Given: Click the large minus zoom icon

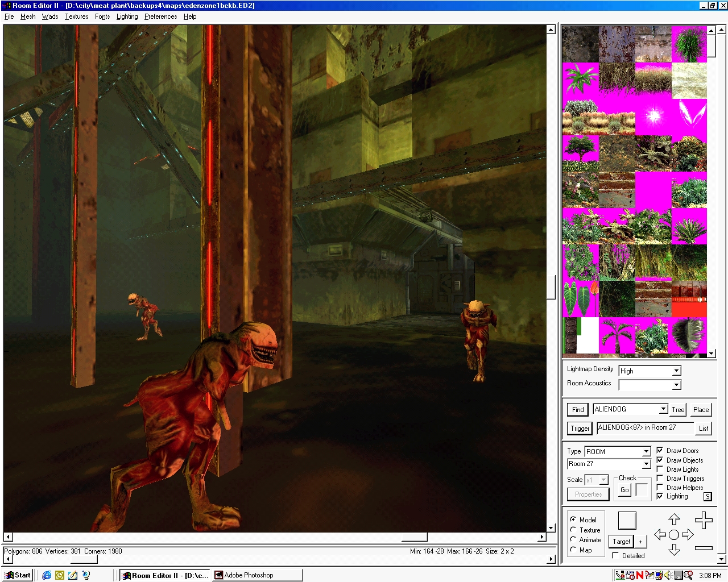Looking at the screenshot, I should click(x=704, y=548).
